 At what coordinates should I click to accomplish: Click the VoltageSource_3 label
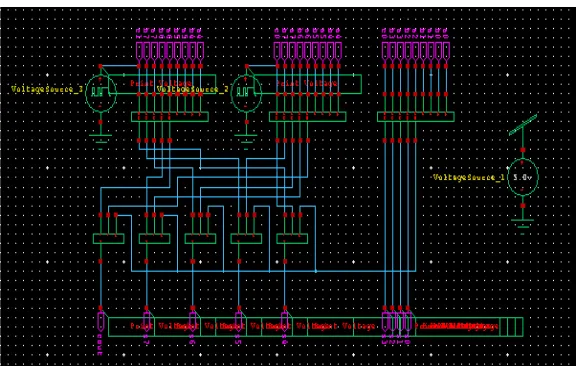[x=47, y=89]
